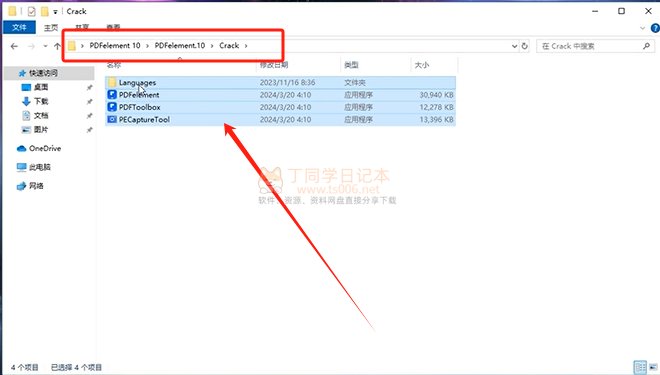Select the Languages folder icon
The height and width of the screenshot is (375, 660).
click(112, 82)
